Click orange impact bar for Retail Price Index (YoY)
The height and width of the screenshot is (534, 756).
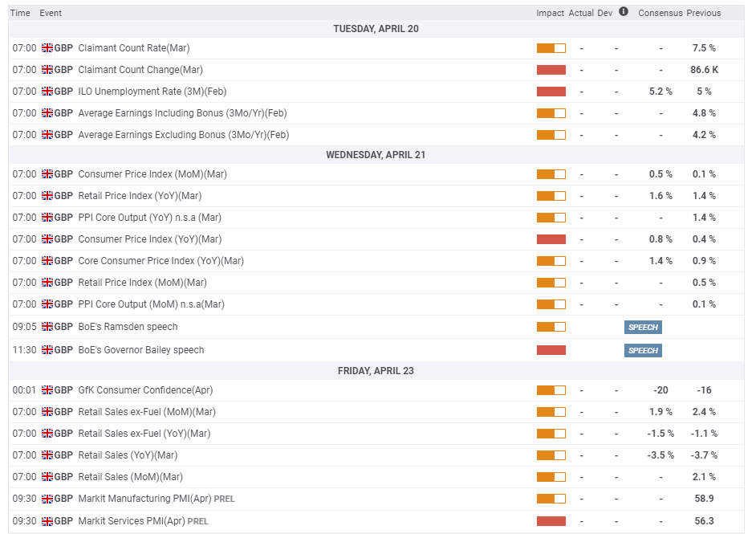tap(551, 196)
